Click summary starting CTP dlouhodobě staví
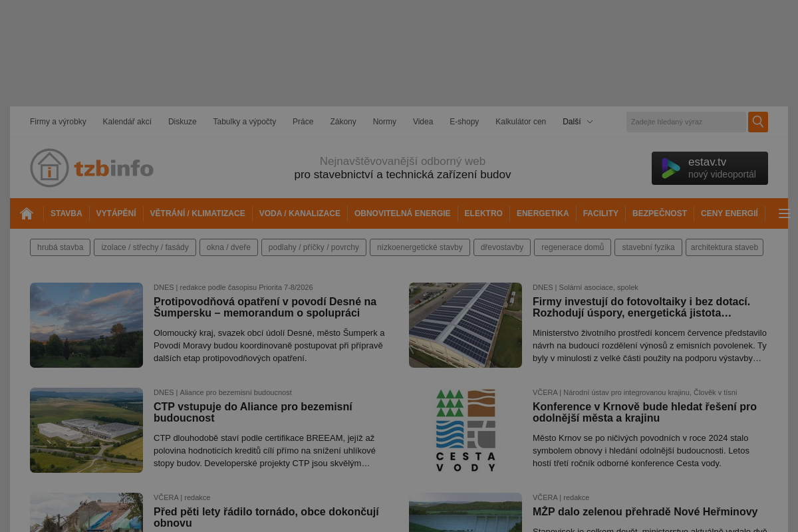The width and height of the screenshot is (798, 532). (x=265, y=450)
